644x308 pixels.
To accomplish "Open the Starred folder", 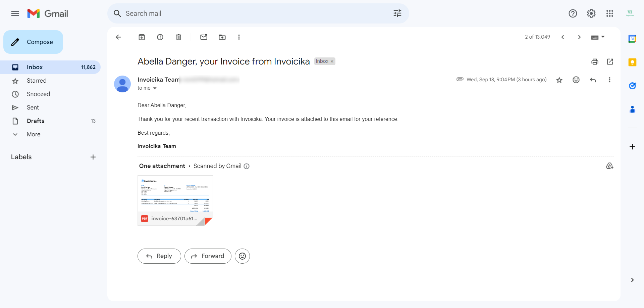I will [50, 81].
